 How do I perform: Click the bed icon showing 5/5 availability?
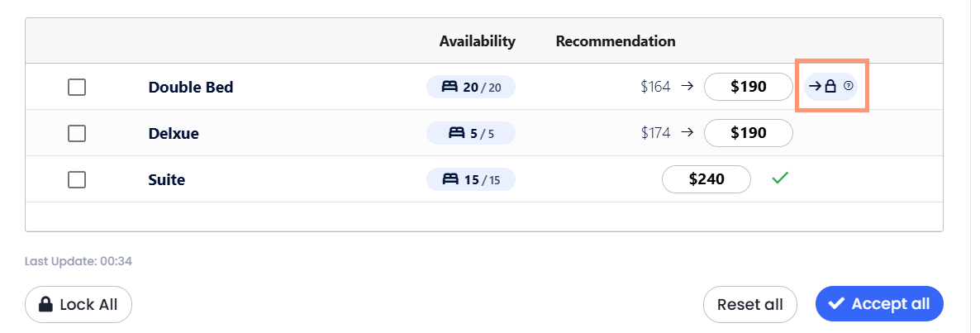coord(456,133)
